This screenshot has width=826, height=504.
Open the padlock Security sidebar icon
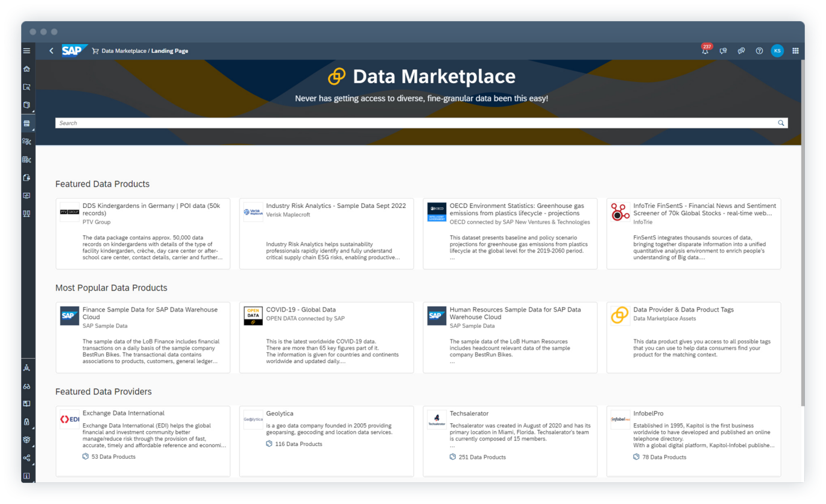27,422
